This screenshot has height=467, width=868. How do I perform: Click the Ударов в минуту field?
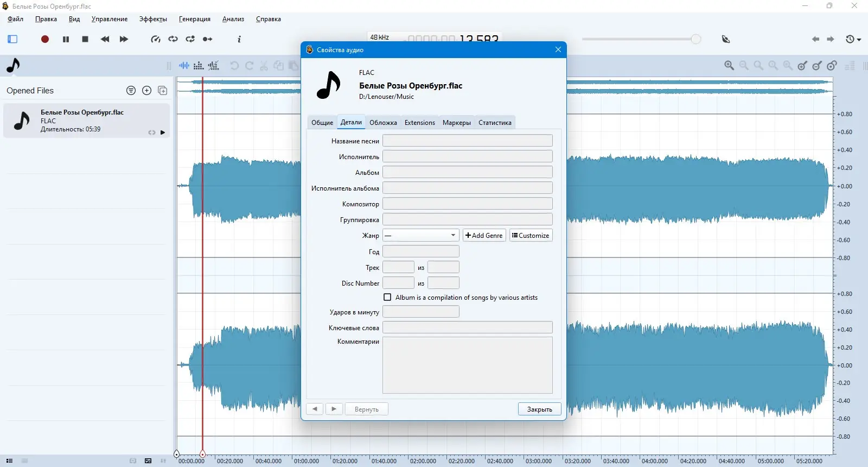(x=421, y=312)
